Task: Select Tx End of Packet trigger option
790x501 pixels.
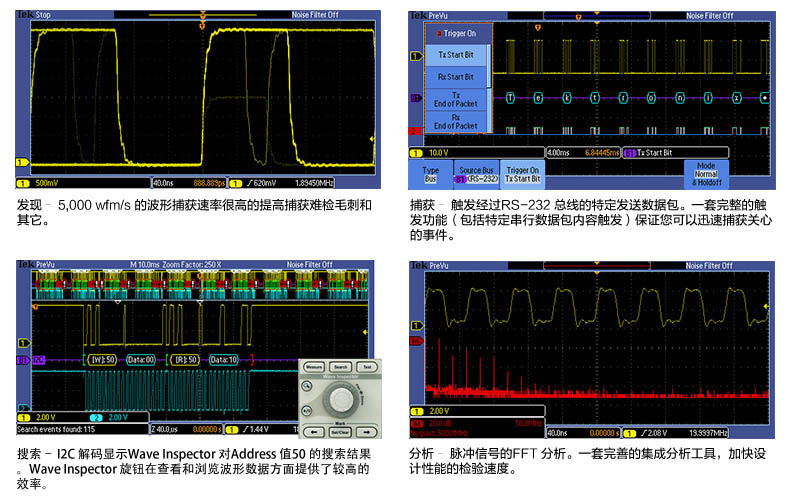Action: [456, 100]
